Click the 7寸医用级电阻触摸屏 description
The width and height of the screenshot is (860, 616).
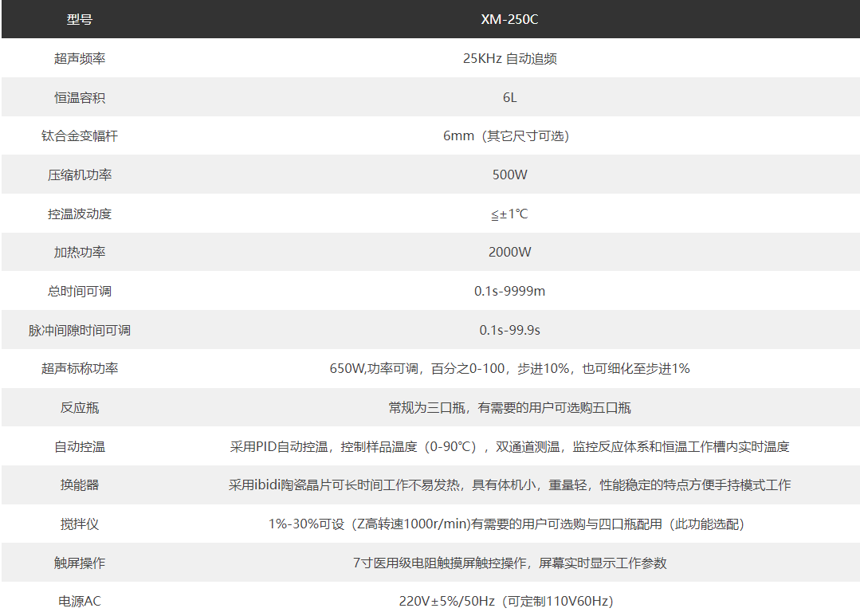(x=509, y=563)
